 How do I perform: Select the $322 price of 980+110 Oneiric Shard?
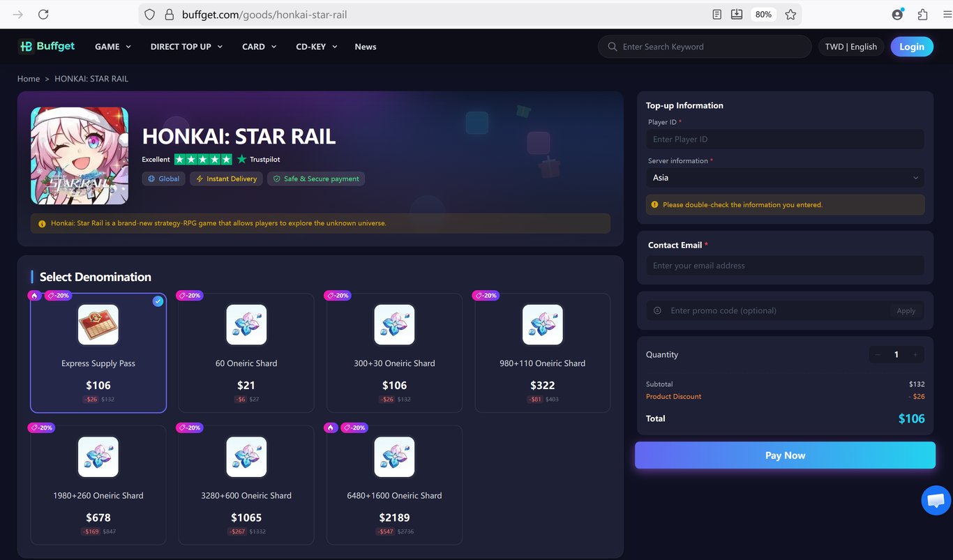[x=543, y=385]
